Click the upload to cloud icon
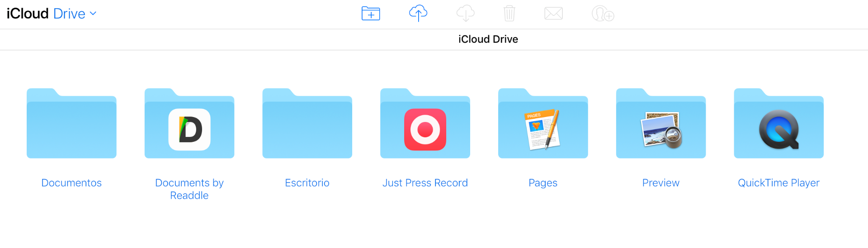This screenshot has height=248, width=868. (418, 14)
